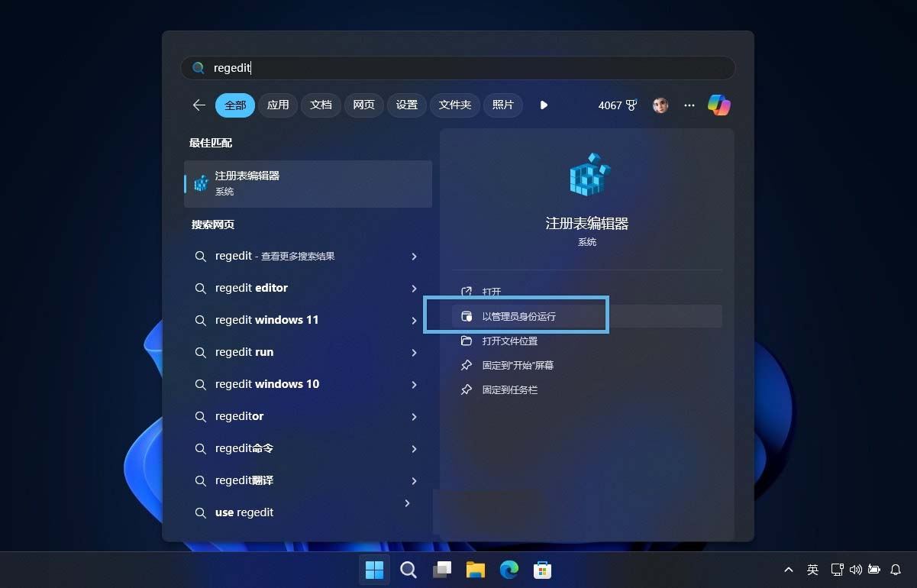Click the 'regedit run' suggestion text

coord(244,352)
